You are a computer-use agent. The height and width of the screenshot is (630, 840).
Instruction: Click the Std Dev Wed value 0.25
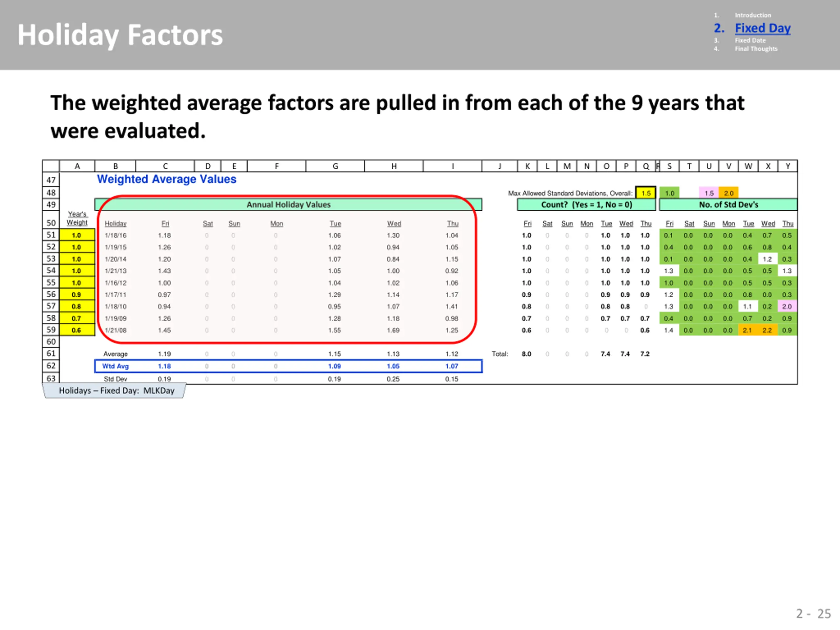(x=393, y=379)
